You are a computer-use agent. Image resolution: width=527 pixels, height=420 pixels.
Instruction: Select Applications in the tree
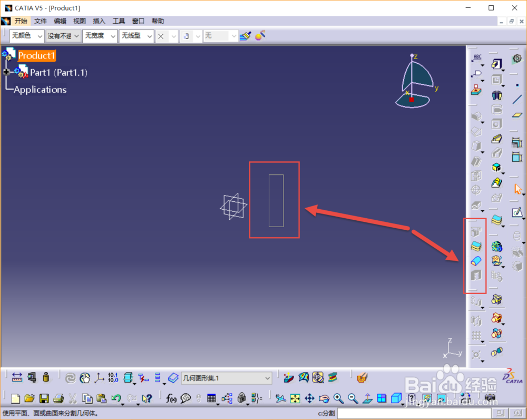(40, 90)
